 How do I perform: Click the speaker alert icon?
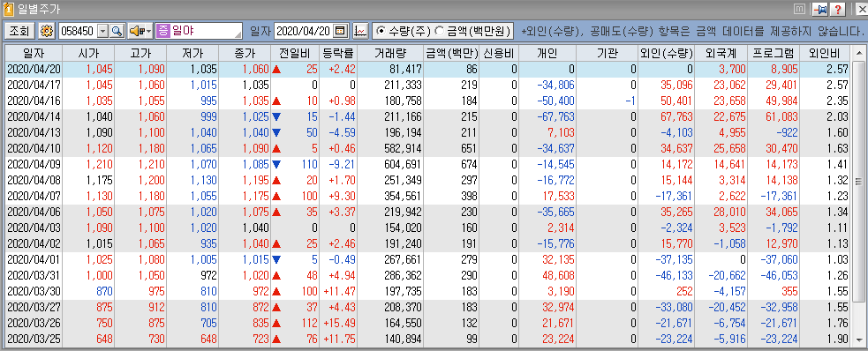pos(136,31)
